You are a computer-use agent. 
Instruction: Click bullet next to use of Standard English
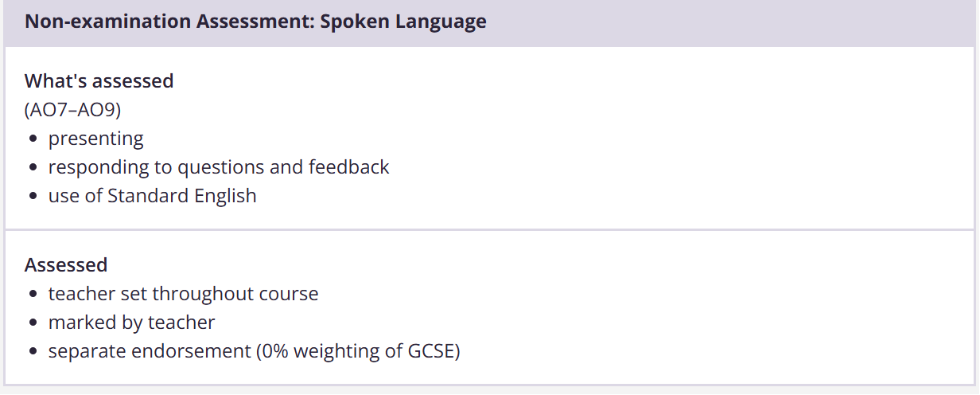coord(33,197)
